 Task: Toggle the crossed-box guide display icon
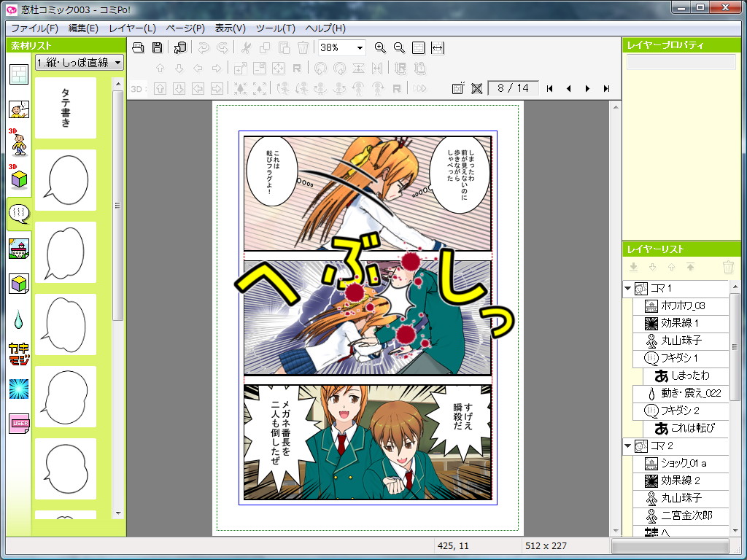click(x=476, y=88)
